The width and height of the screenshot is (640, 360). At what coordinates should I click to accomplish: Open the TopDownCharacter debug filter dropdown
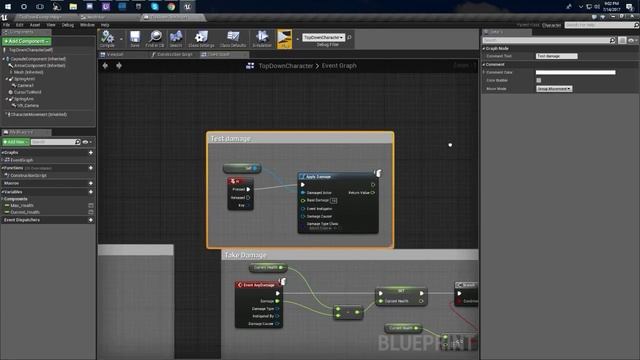tap(323, 37)
